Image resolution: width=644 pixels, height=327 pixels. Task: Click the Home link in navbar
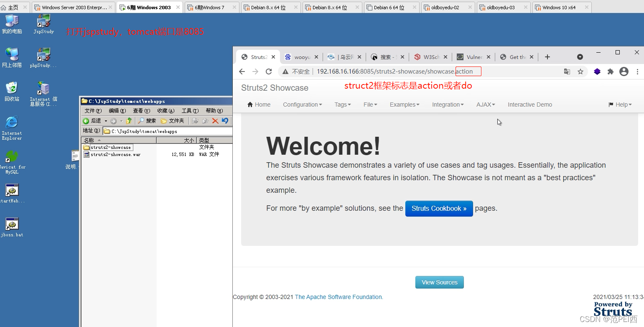click(x=259, y=105)
